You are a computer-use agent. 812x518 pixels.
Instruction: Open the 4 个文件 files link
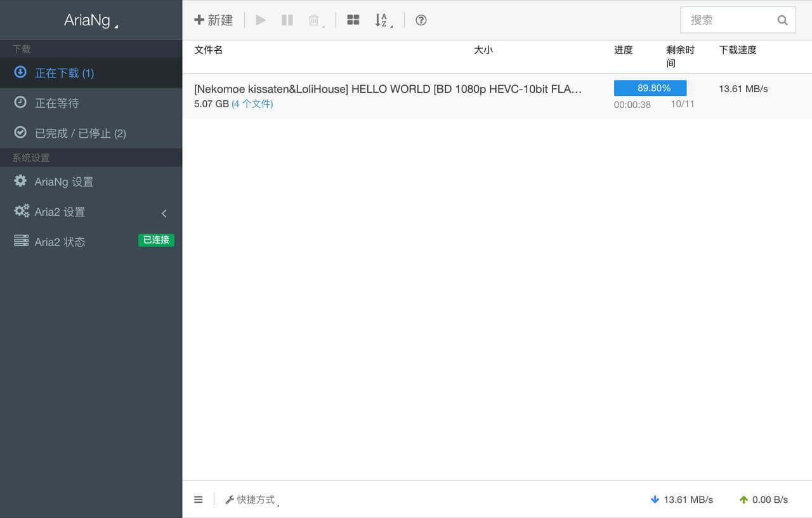252,103
